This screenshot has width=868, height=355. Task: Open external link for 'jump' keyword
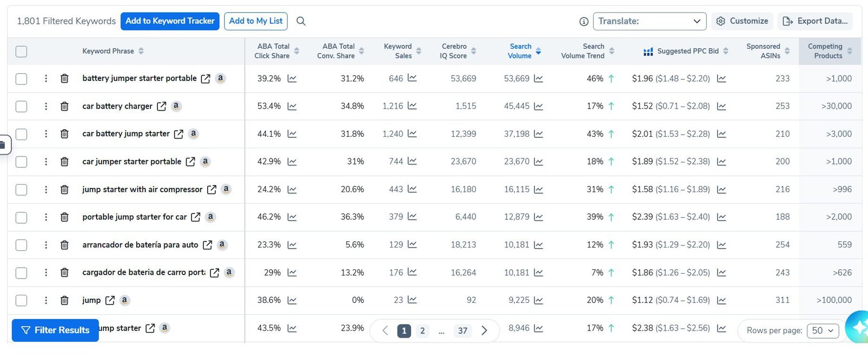click(x=110, y=300)
